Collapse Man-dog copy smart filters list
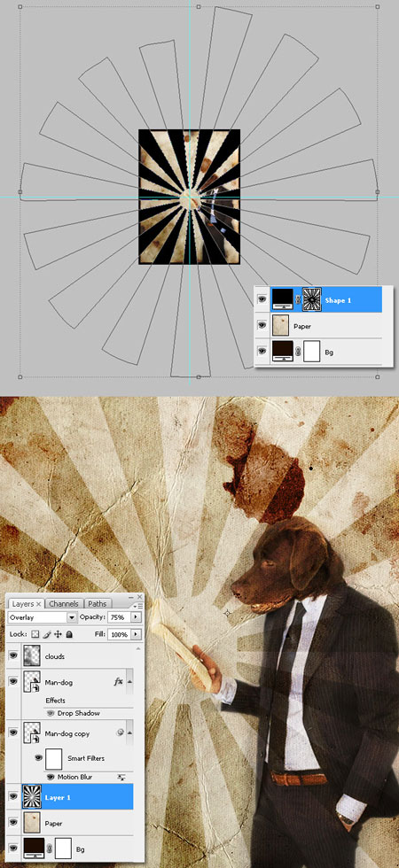Image resolution: width=399 pixels, height=868 pixels. 129,732
